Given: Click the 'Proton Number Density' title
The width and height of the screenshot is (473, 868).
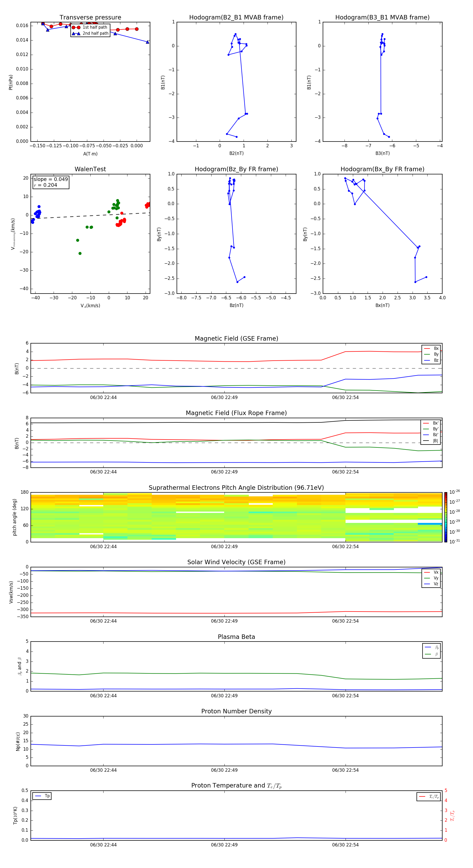Looking at the screenshot, I should pyautogui.click(x=236, y=712).
